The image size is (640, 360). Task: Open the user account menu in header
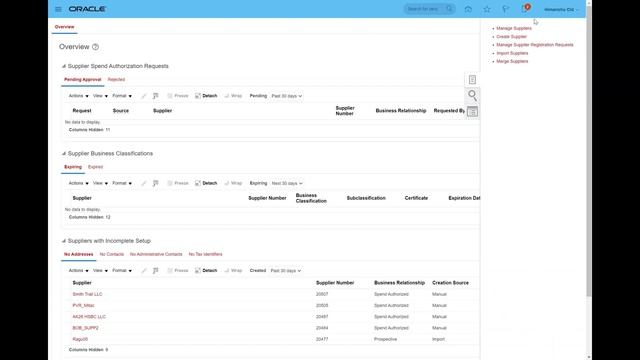tap(561, 9)
